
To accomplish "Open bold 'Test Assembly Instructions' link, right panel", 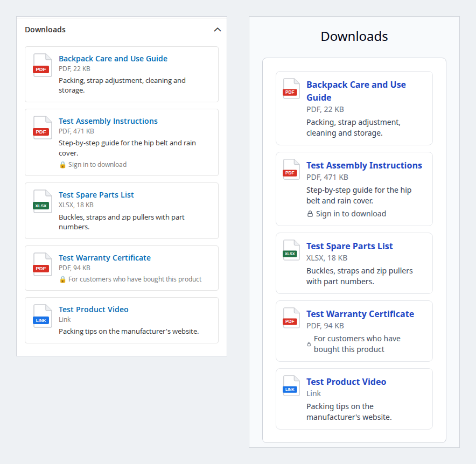I will pos(364,165).
